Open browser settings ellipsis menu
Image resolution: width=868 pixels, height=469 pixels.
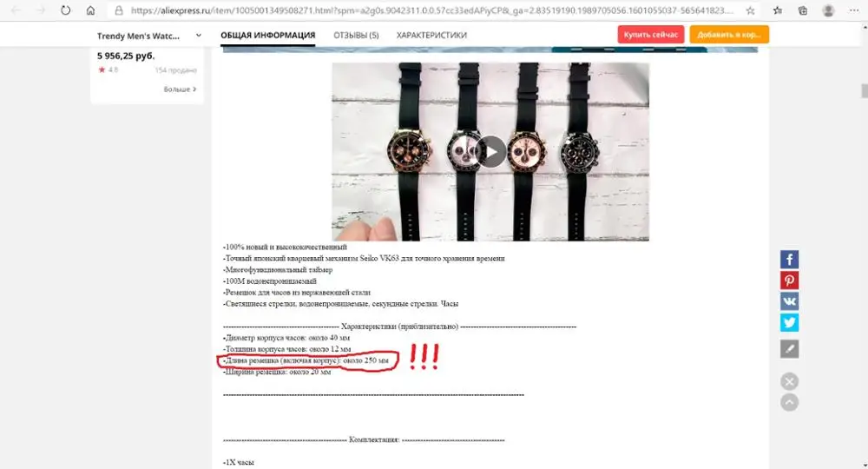tap(853, 10)
